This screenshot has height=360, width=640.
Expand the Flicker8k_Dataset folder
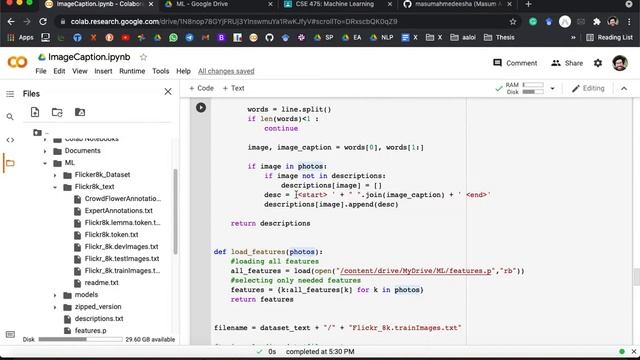point(55,175)
